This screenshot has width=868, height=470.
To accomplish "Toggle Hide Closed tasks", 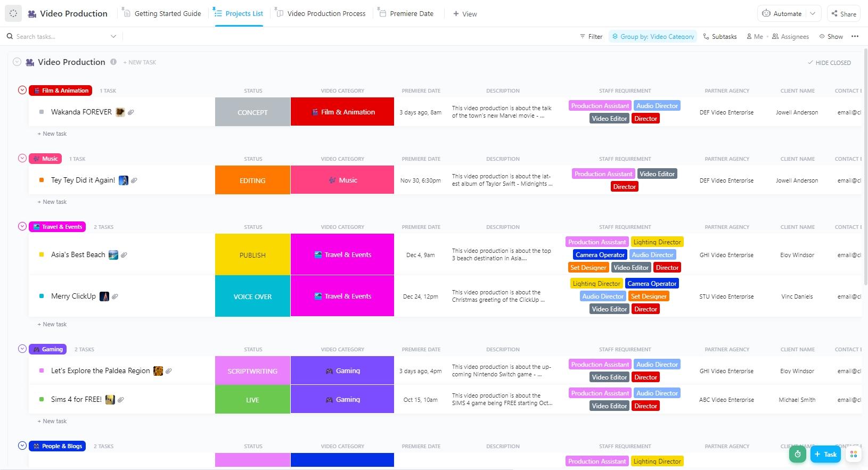I will tap(829, 62).
